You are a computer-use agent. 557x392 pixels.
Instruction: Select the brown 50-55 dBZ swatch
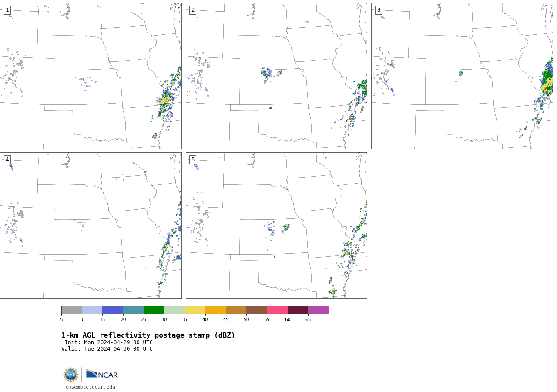[256, 310]
